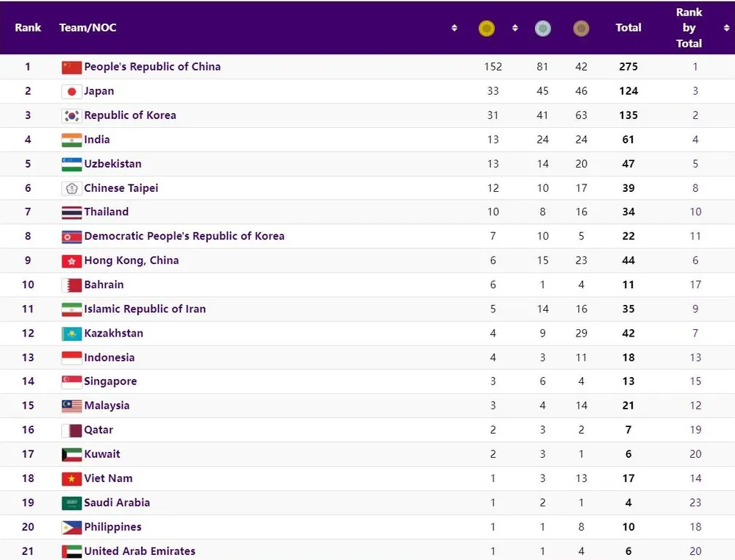Sort table by Team/NOC arrows
This screenshot has width=735, height=560.
tap(454, 28)
